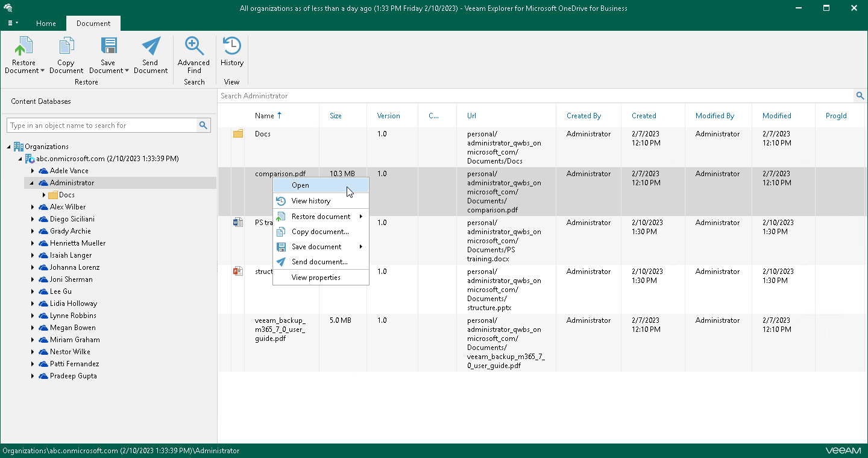
Task: Open the Save document submenu
Action: pyautogui.click(x=321, y=247)
